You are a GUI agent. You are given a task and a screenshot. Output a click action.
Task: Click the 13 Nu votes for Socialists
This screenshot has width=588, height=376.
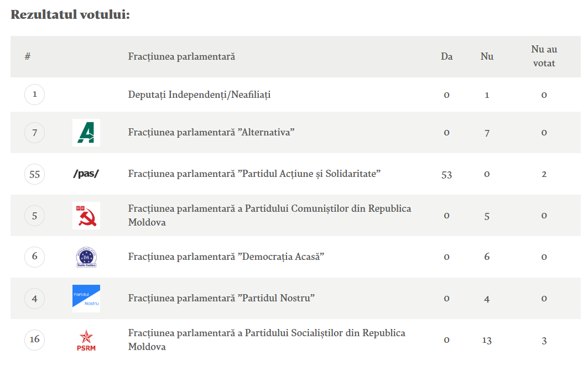487,340
